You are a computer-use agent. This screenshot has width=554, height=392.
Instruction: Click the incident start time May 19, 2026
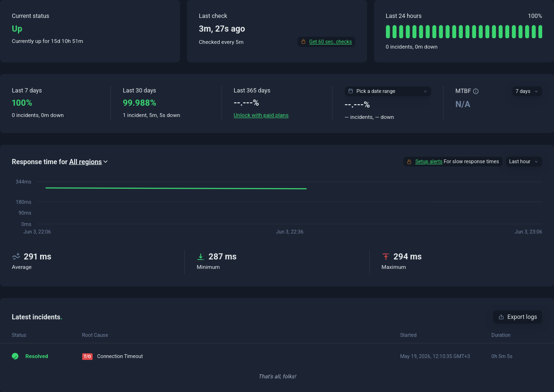(x=435, y=356)
